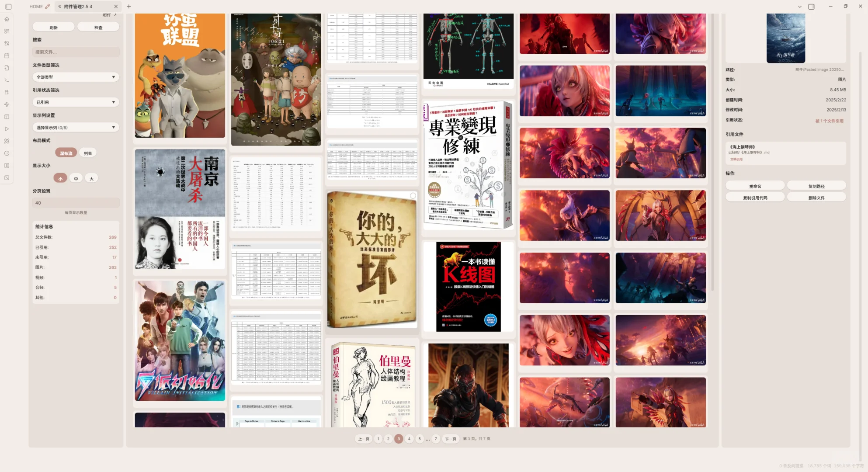Open the graph view icon
868x472 pixels.
[7, 104]
